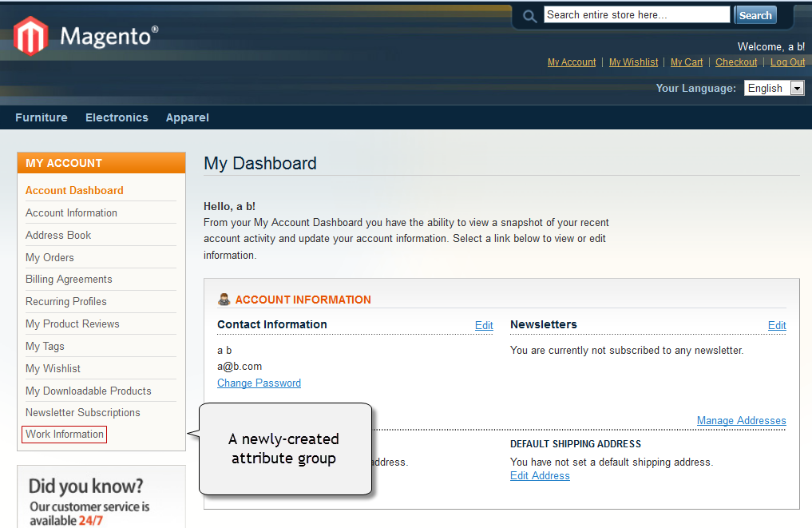812x528 pixels.
Task: Click the Log Out link
Action: click(787, 62)
